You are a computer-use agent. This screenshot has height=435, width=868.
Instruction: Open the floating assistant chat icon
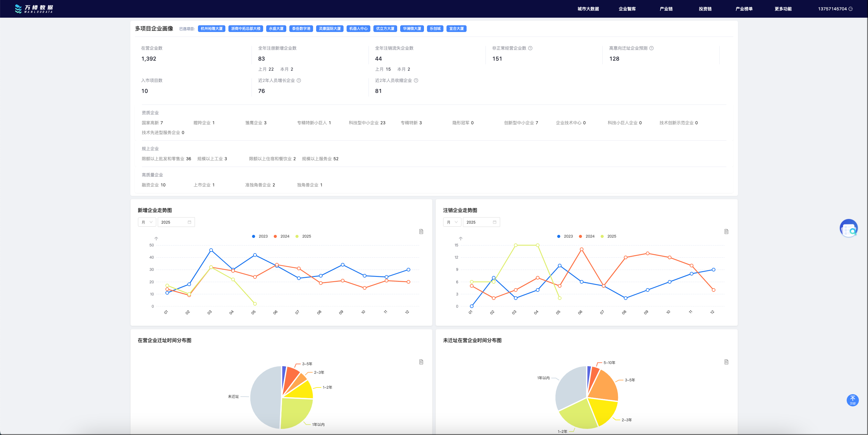849,229
